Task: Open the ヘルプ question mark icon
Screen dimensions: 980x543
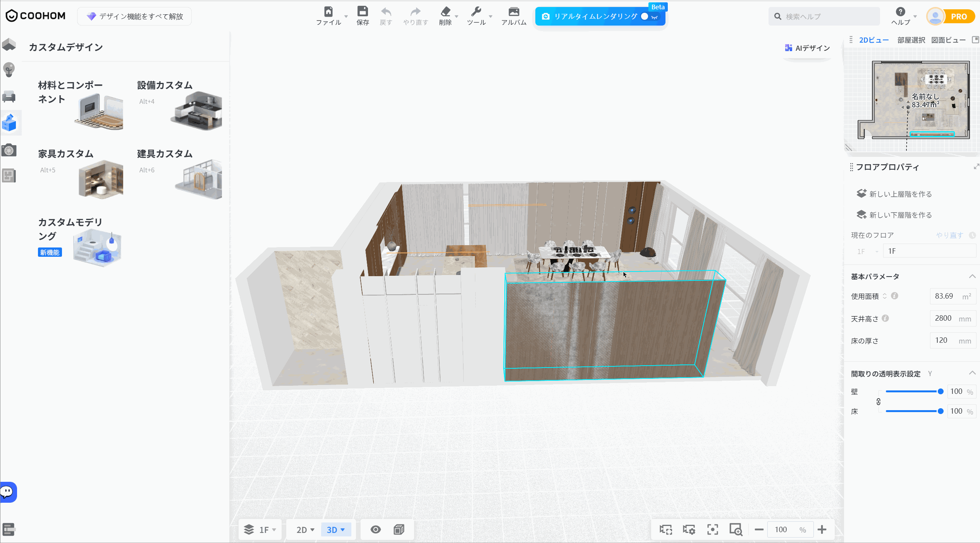Action: (x=901, y=12)
